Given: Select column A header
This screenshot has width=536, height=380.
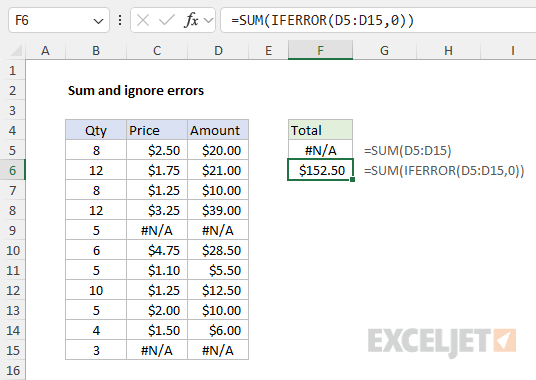Looking at the screenshot, I should pos(45,51).
